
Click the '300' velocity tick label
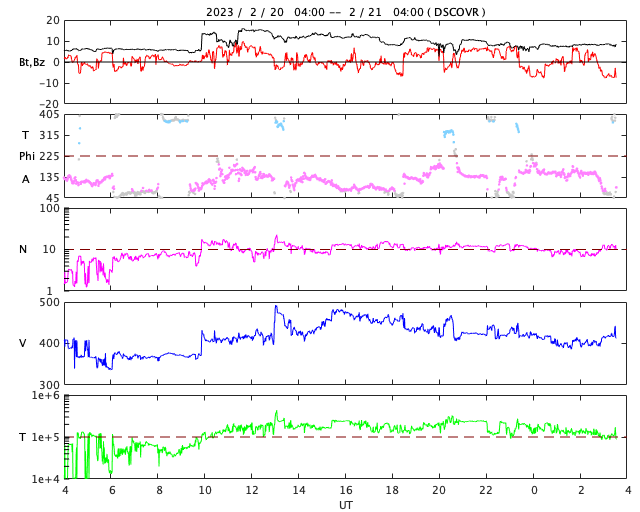(x=49, y=385)
